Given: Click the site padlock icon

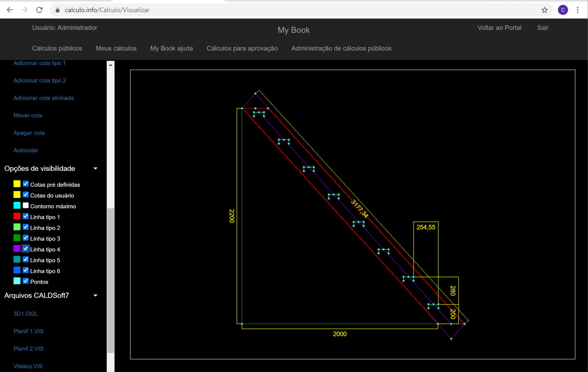Looking at the screenshot, I should coord(58,10).
